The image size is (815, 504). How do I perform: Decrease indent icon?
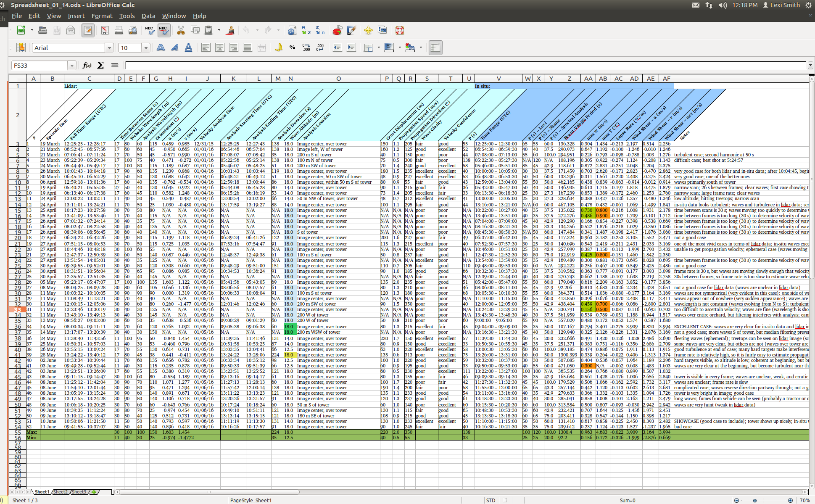(337, 47)
